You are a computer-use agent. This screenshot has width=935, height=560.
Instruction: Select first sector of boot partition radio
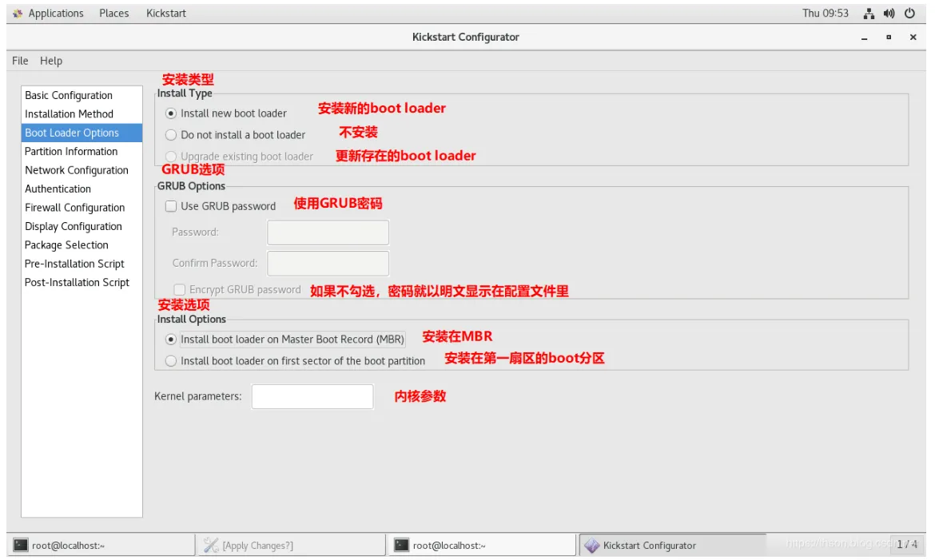(171, 361)
